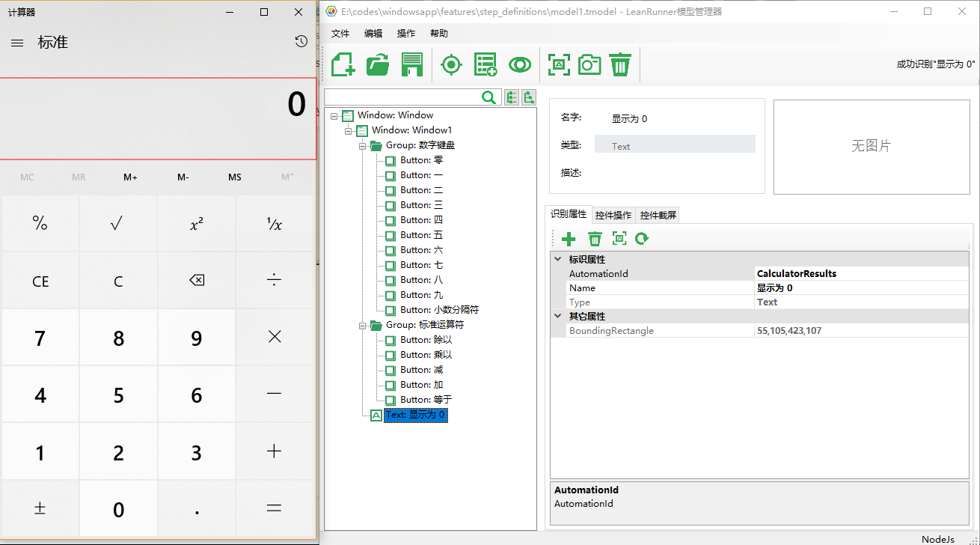Click the green plus add property icon

(569, 239)
